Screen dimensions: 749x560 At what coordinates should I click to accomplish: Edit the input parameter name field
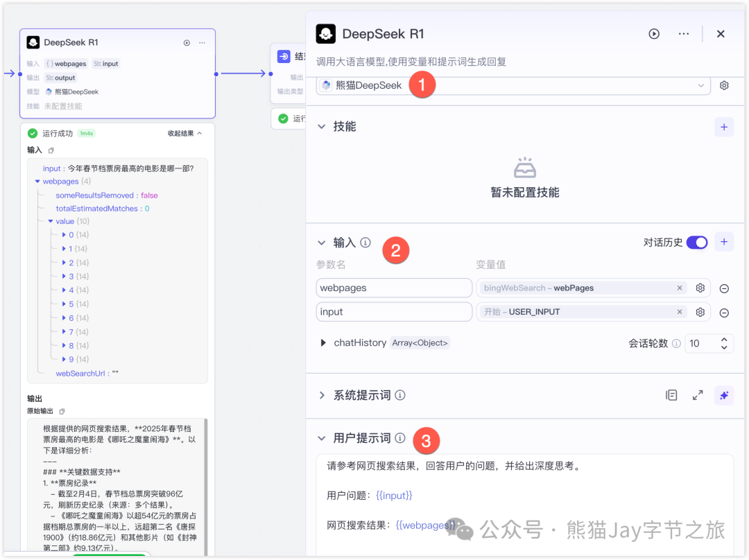tap(394, 312)
